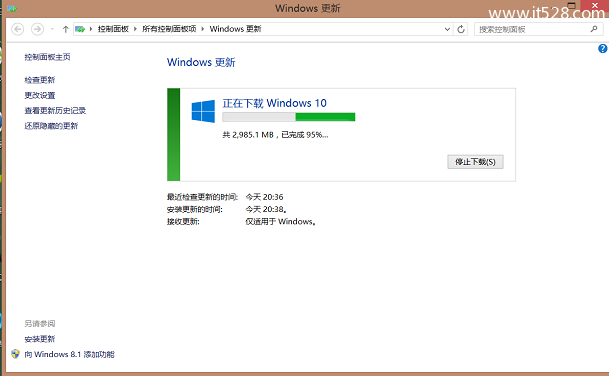This screenshot has width=609, height=376.
Task: Open the 安装更新 link
Action: click(40, 339)
